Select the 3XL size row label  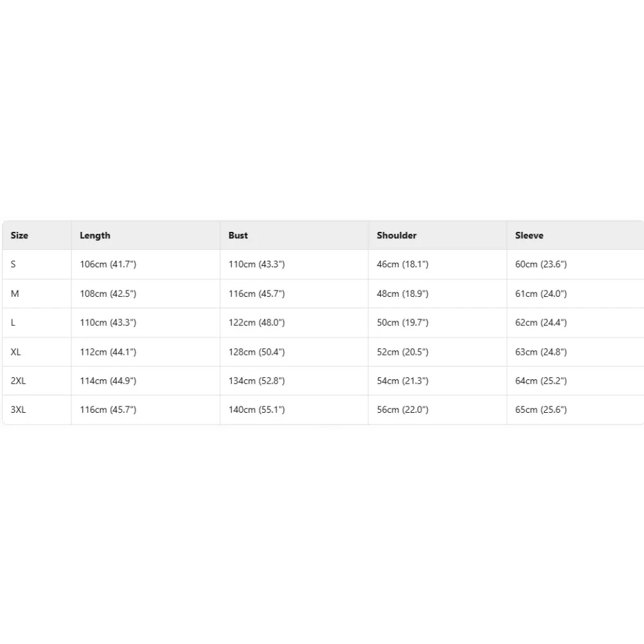18,410
